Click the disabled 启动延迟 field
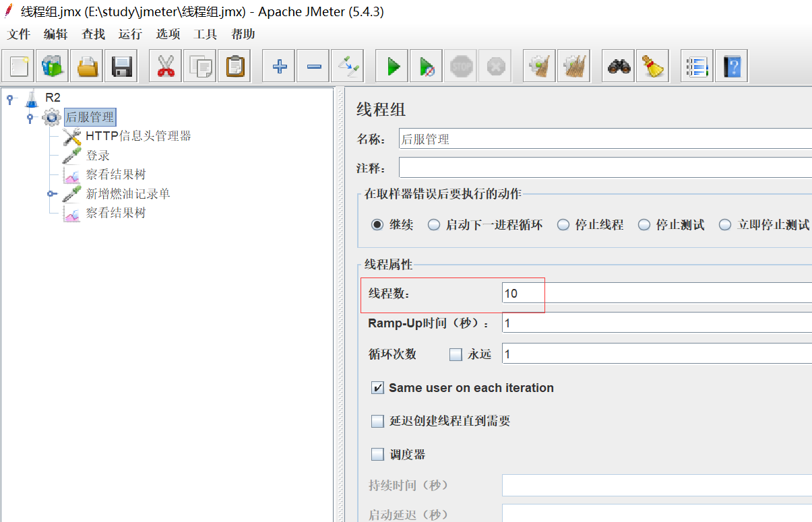This screenshot has width=812, height=522. (657, 513)
